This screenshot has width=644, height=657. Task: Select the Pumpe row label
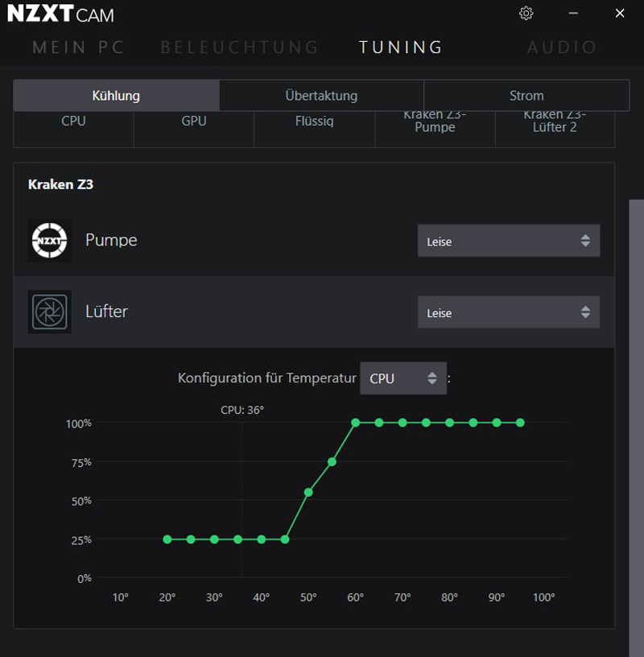point(111,240)
